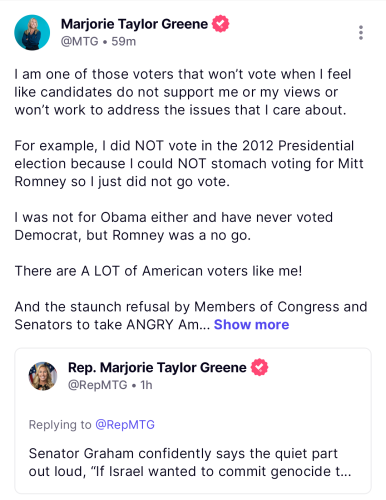Click the verified badge next to Rep. Marjorie Taylor Greene

tap(259, 367)
